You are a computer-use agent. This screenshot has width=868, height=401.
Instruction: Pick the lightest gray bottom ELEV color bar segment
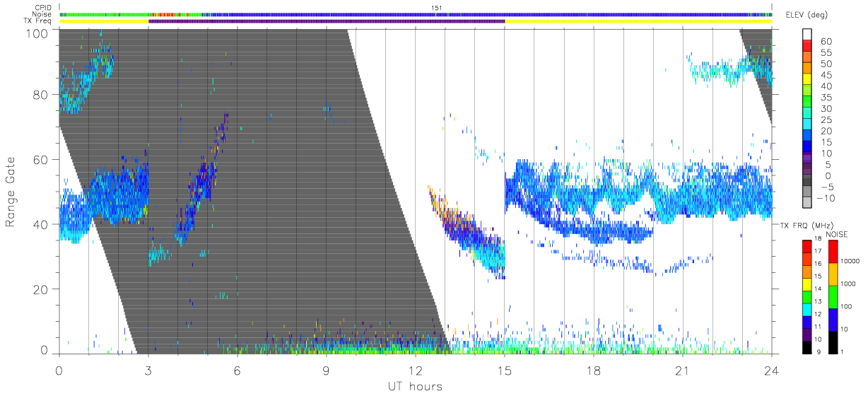point(809,204)
